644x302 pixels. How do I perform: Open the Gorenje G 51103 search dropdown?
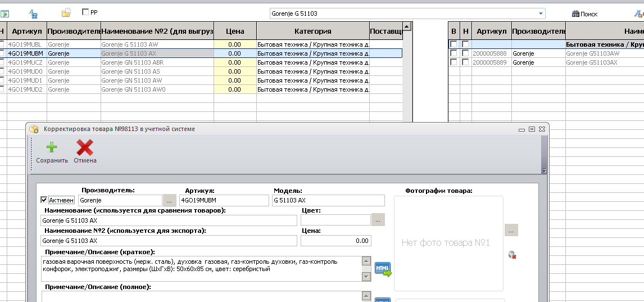point(541,13)
